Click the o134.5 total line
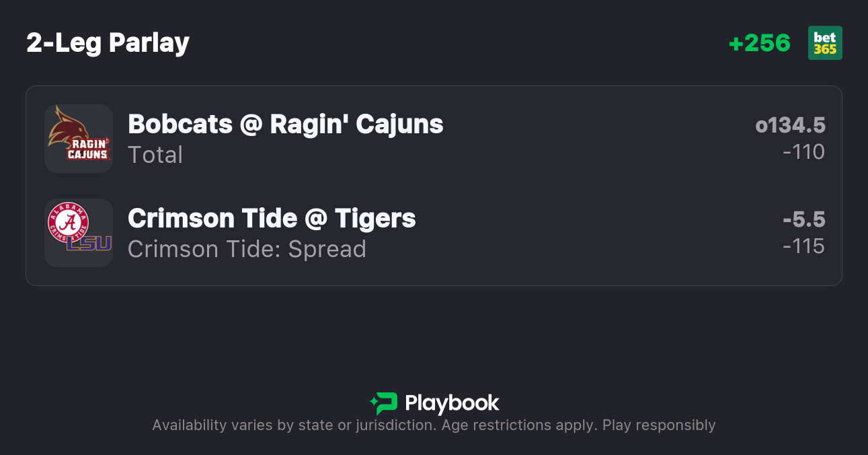Screen dimensions: 868x455 point(790,125)
